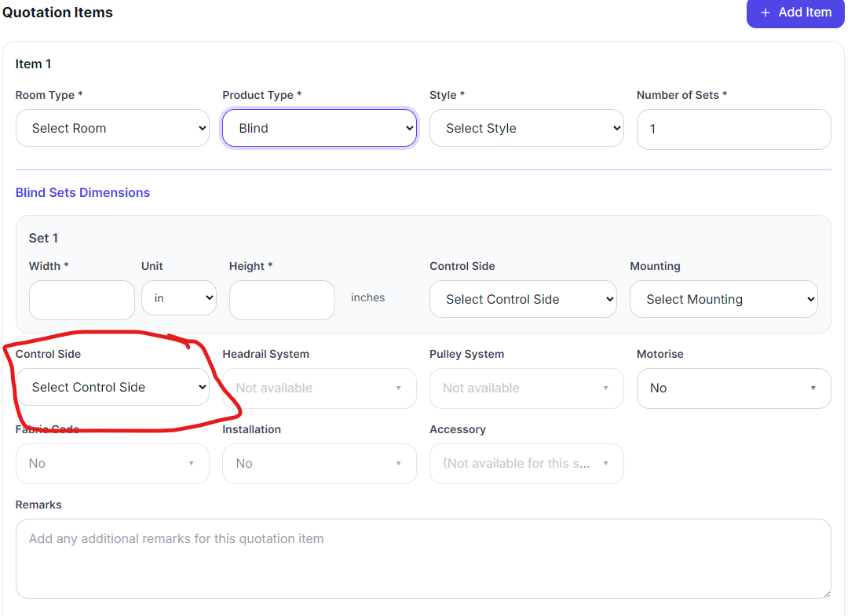This screenshot has height=616, width=866.
Task: Open Control Side dropdown inside Set 1
Action: pos(523,300)
